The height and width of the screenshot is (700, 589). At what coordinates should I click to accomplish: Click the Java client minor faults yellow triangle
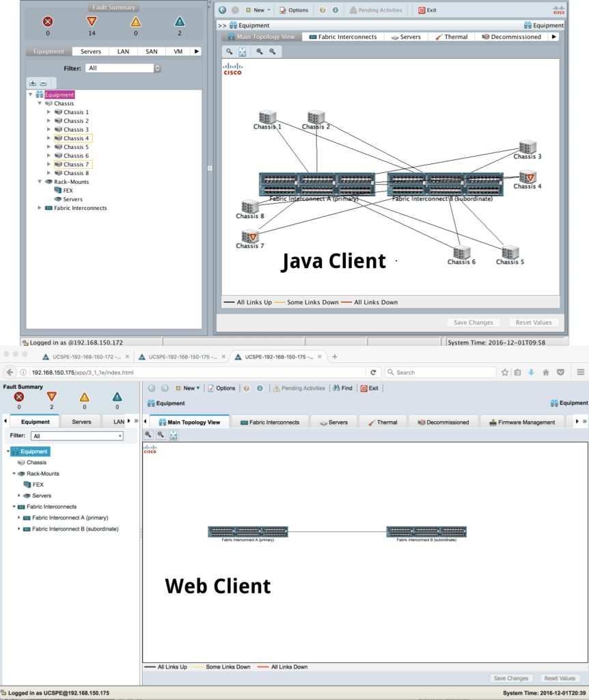pyautogui.click(x=136, y=21)
